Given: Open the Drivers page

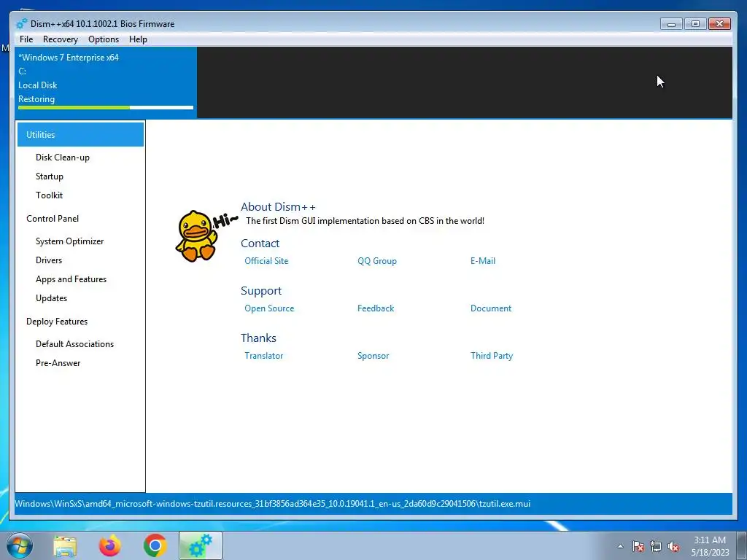Looking at the screenshot, I should tap(49, 260).
